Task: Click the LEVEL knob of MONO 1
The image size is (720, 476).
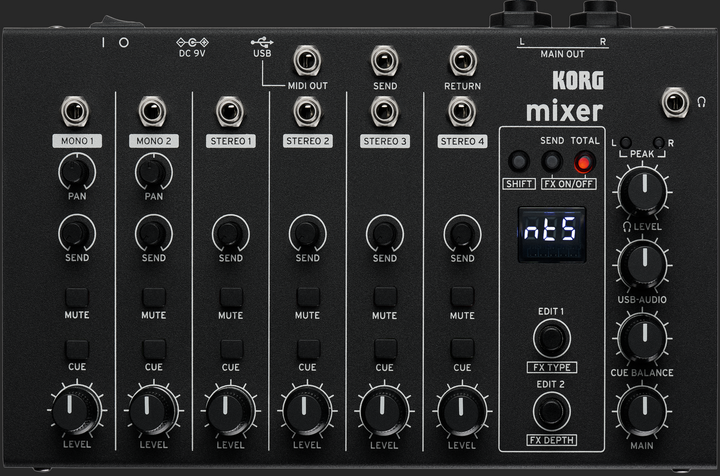Action: point(76,409)
